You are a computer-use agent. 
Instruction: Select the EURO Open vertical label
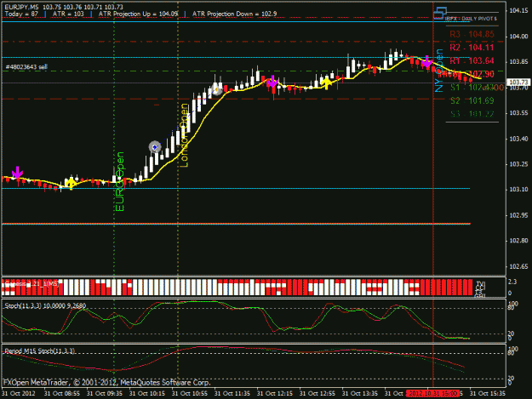click(120, 182)
